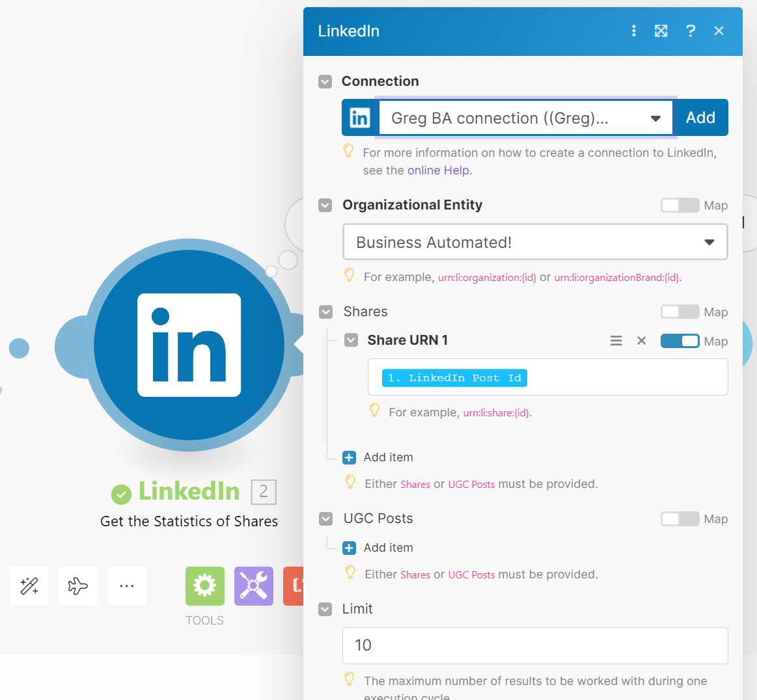Open help with the question mark icon
The width and height of the screenshot is (757, 700).
pyautogui.click(x=691, y=31)
